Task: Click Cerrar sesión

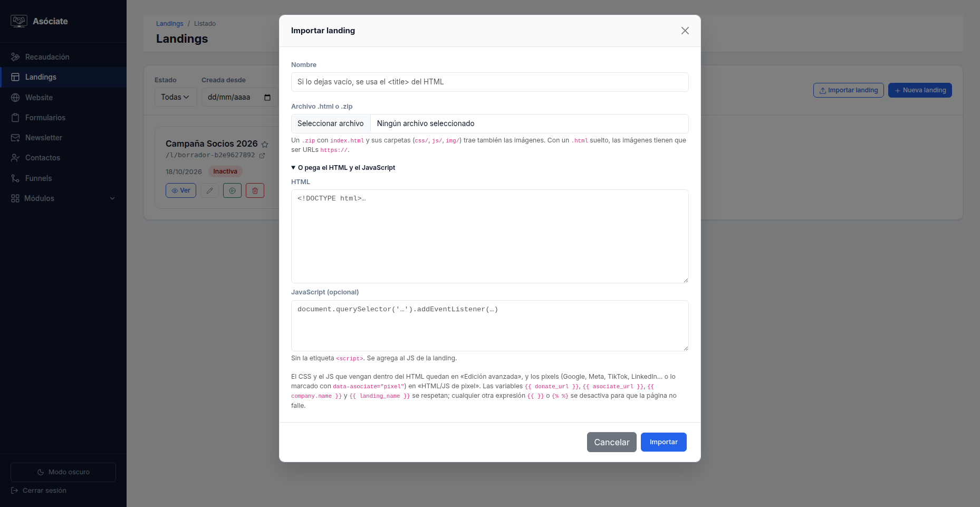Action: (x=39, y=491)
